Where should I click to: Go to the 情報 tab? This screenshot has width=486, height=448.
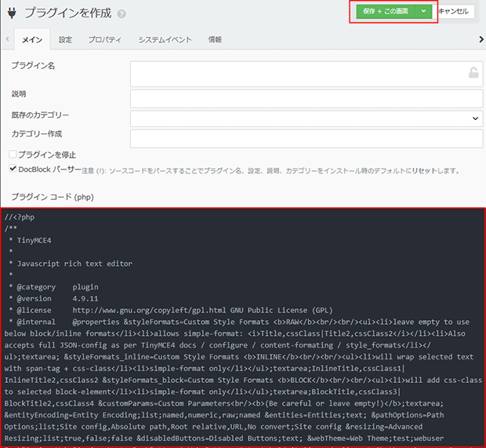pyautogui.click(x=214, y=39)
